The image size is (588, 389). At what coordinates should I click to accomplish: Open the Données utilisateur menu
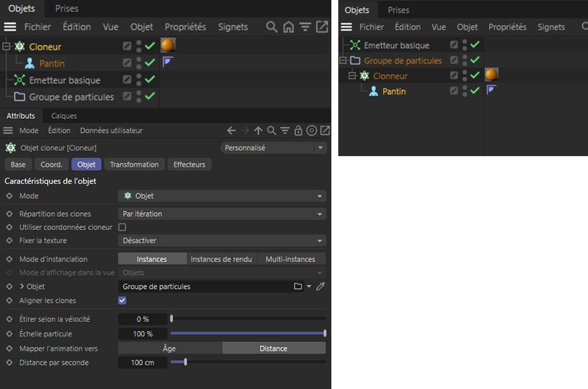[111, 131]
